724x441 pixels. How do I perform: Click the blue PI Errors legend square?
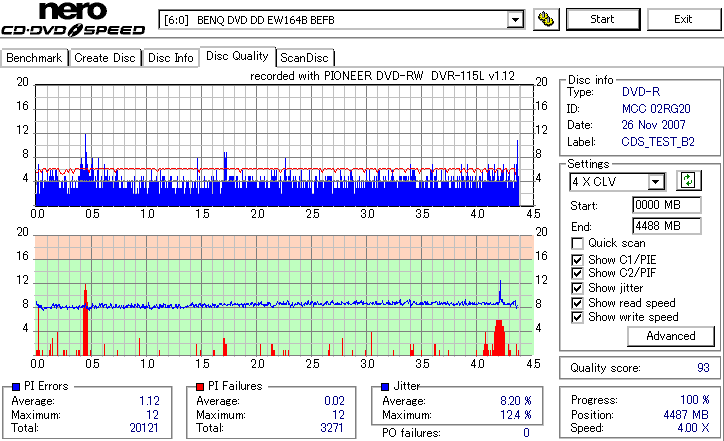pos(16,387)
